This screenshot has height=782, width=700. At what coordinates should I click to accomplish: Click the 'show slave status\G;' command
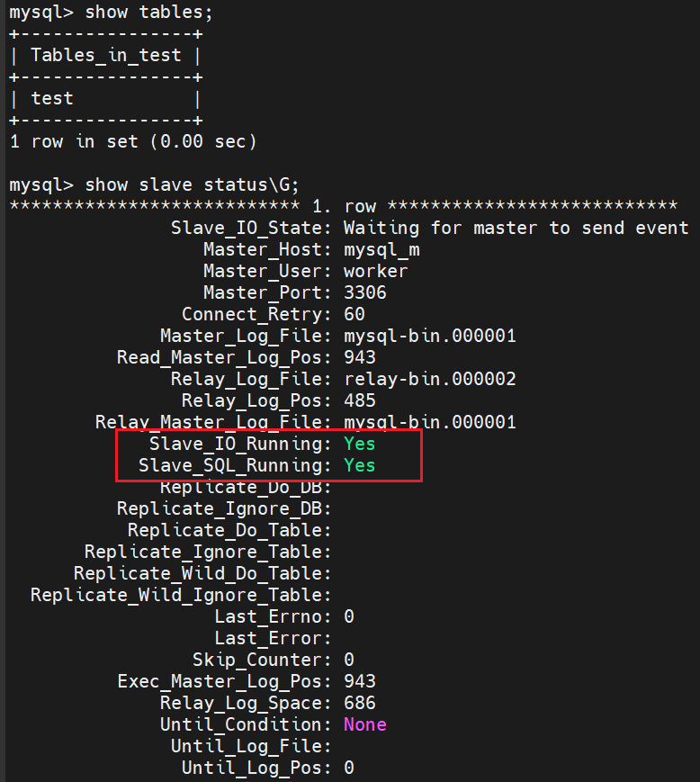pyautogui.click(x=154, y=184)
